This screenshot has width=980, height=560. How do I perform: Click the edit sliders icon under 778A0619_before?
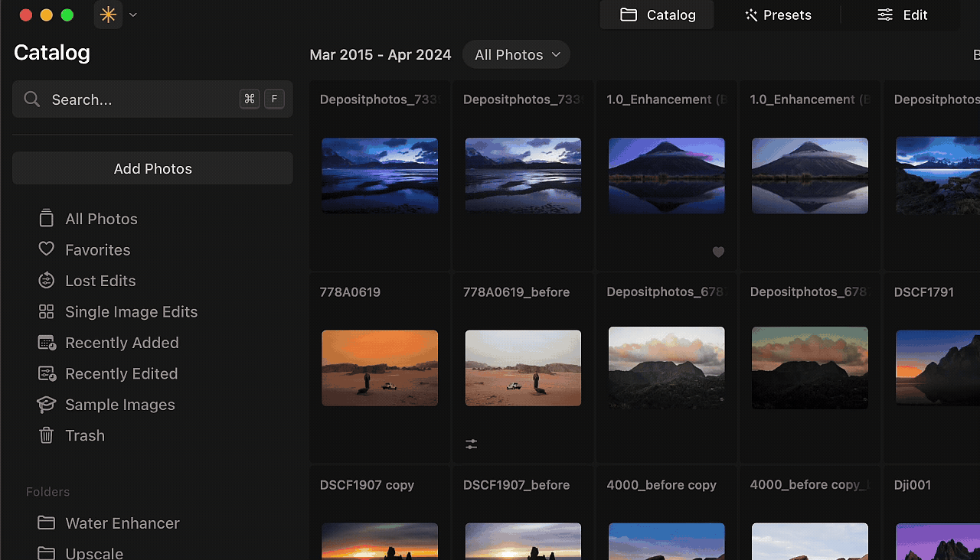point(472,444)
